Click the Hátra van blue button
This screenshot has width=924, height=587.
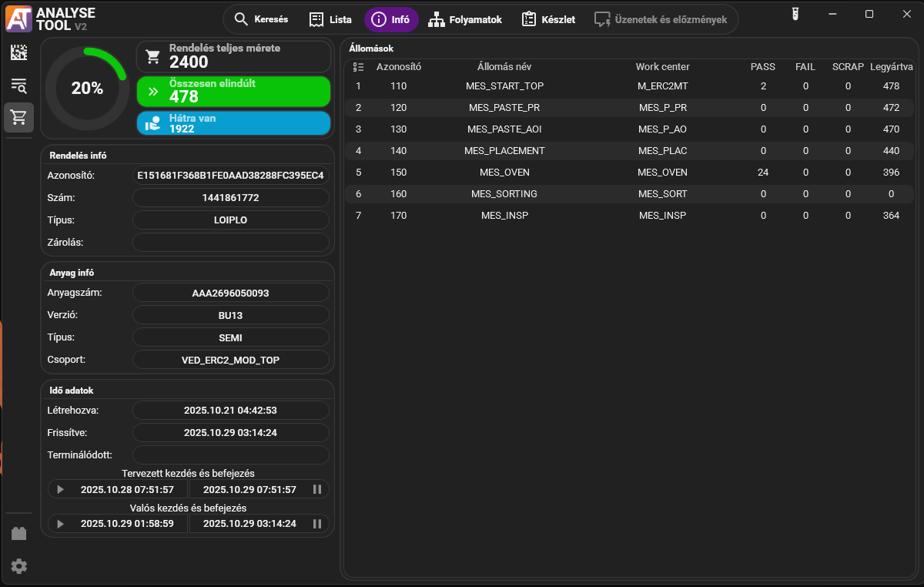pyautogui.click(x=233, y=123)
